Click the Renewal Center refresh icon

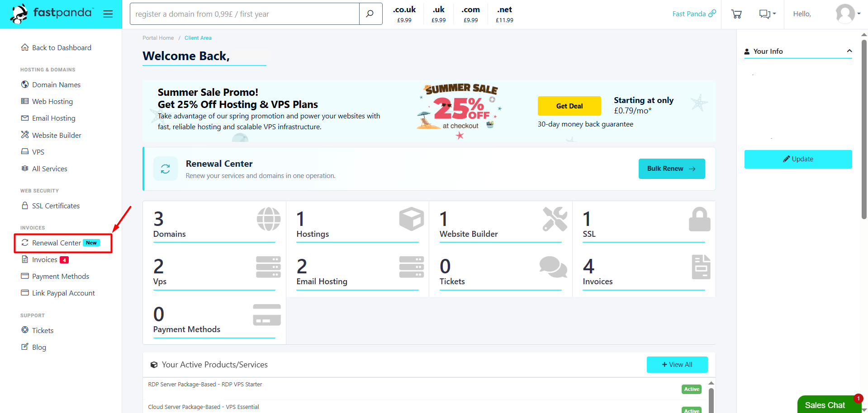(166, 169)
